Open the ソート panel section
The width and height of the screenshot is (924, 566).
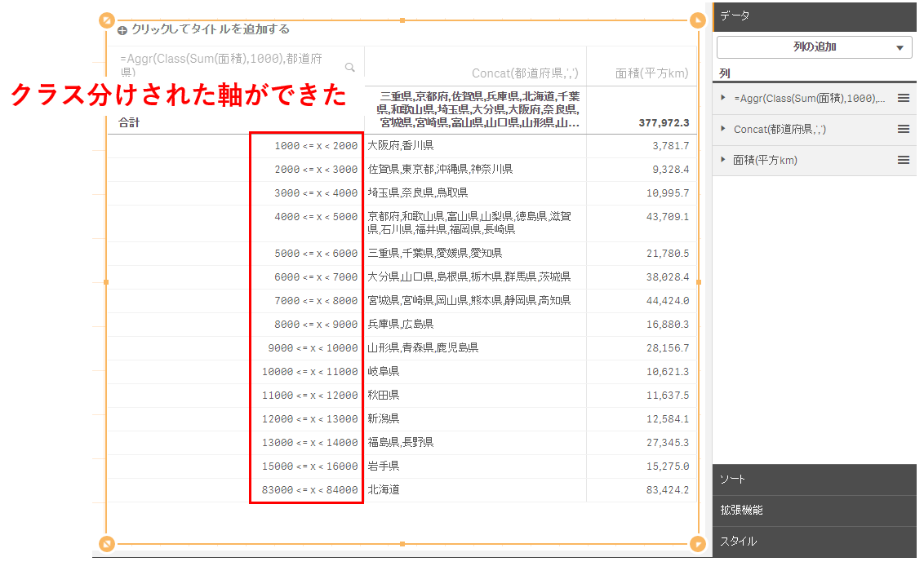coord(814,480)
